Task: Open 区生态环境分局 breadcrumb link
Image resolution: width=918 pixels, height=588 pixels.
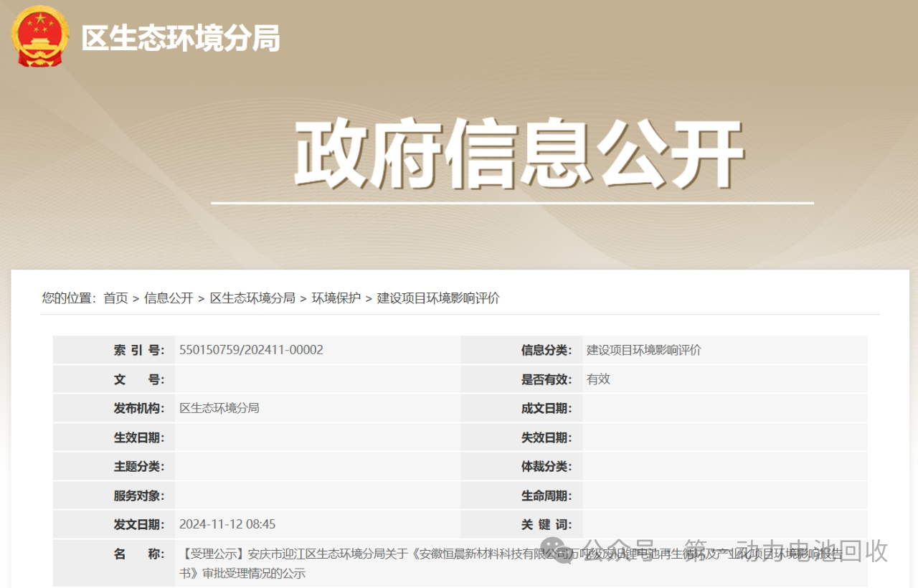Action: 252,298
